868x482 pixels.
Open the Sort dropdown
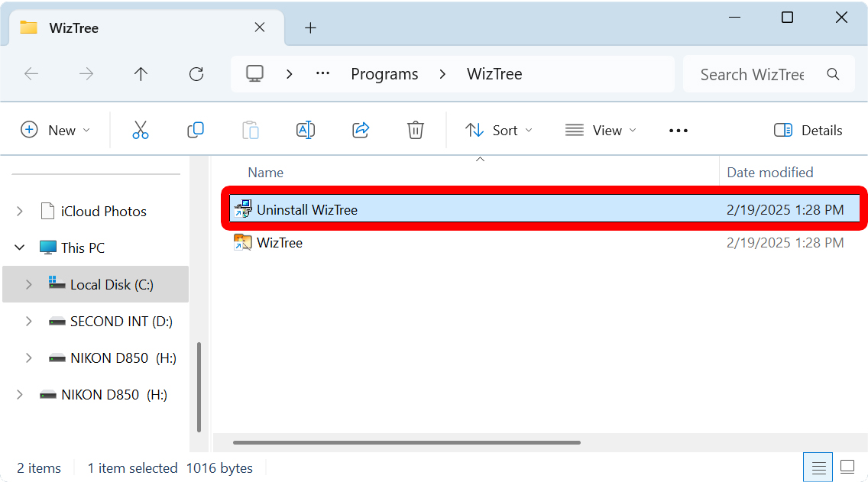[498, 130]
